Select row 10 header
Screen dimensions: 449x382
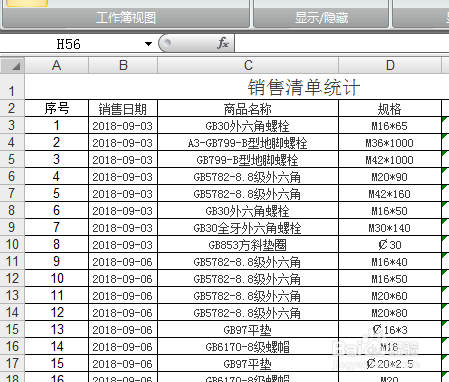pos(12,244)
